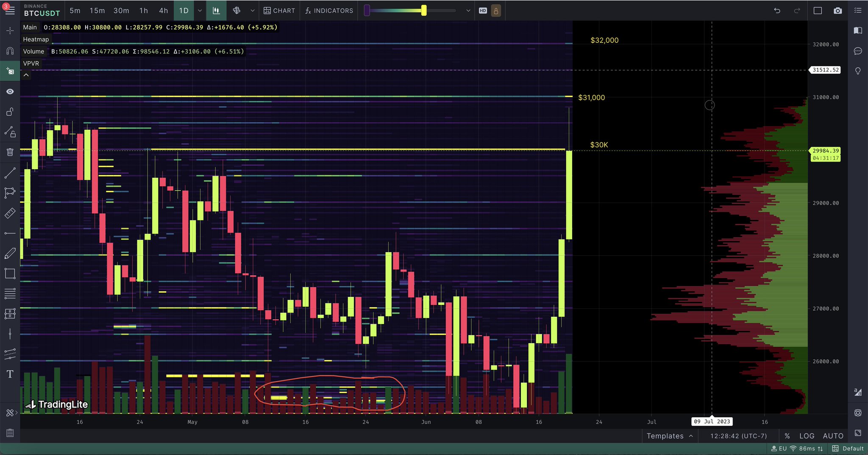This screenshot has height=455, width=868.
Task: Select the trend line drawing tool
Action: (x=10, y=173)
